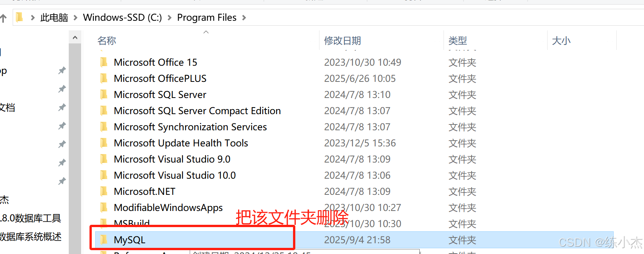Open sidebar item ending in 文档
Screen dimensions: 644x254
[8, 108]
